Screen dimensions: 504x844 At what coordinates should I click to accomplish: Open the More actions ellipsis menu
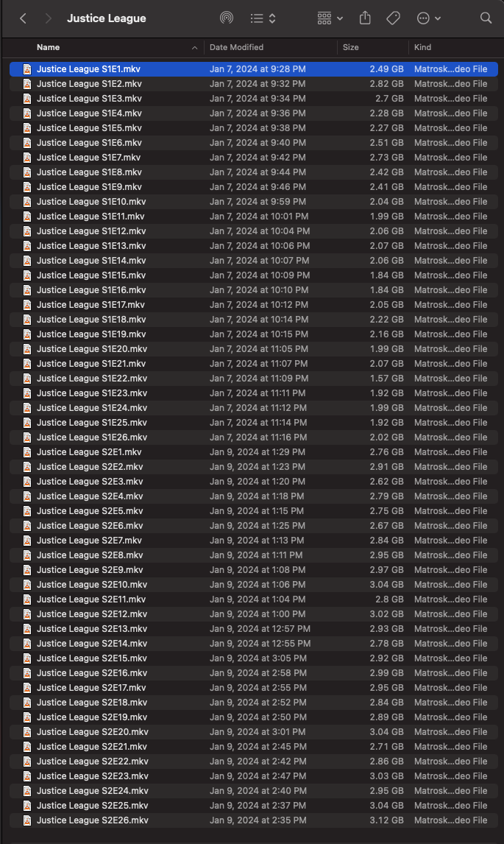click(429, 18)
